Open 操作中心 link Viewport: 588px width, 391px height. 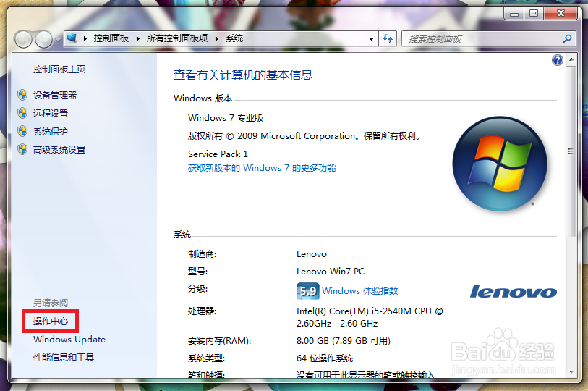click(51, 321)
